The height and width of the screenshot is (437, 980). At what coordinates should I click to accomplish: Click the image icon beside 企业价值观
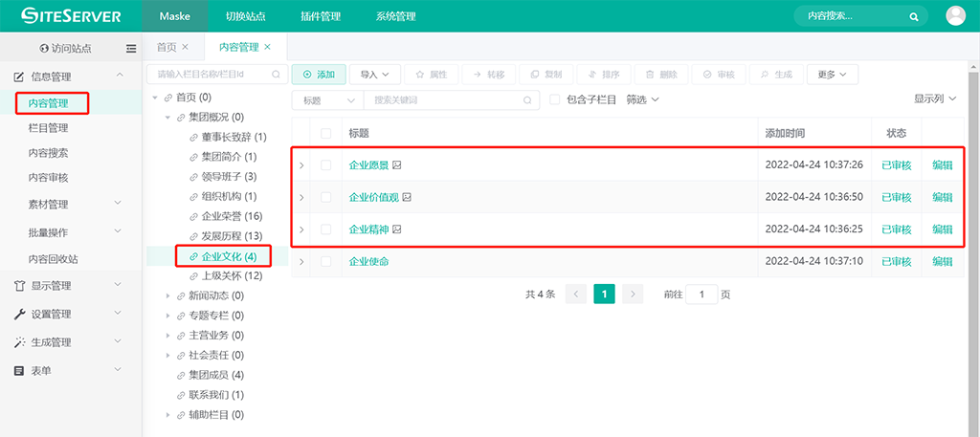tap(407, 197)
